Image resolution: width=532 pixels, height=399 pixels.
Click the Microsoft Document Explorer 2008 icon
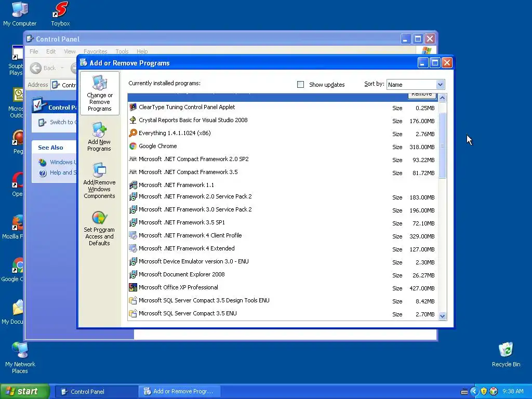(x=133, y=274)
